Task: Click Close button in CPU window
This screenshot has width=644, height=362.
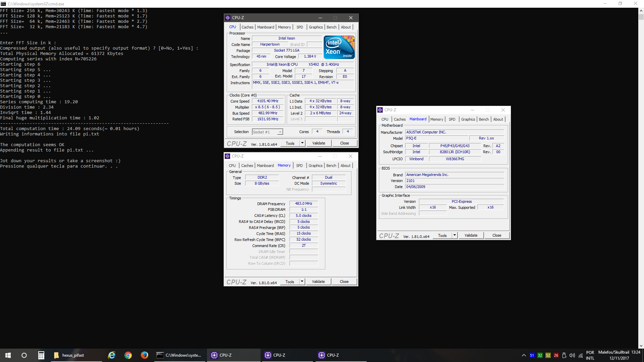Action: (x=344, y=143)
